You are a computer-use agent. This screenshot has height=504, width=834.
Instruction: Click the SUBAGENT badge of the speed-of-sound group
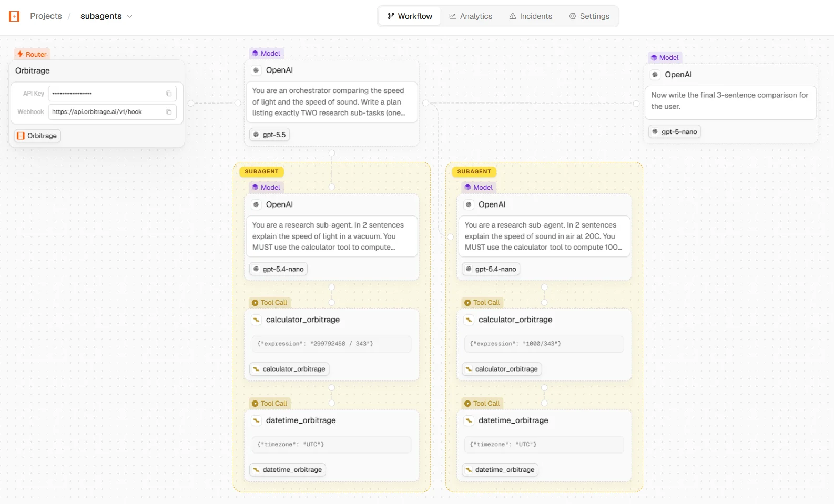tap(474, 171)
